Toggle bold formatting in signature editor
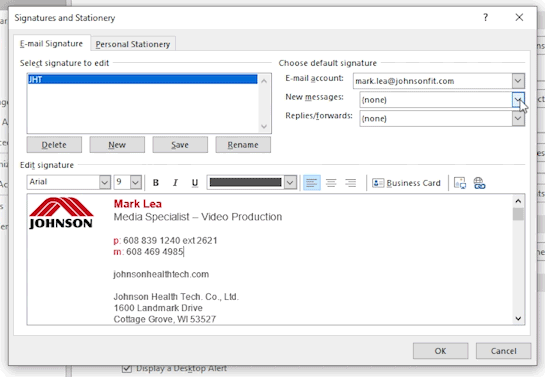The height and width of the screenshot is (377, 545). point(156,183)
